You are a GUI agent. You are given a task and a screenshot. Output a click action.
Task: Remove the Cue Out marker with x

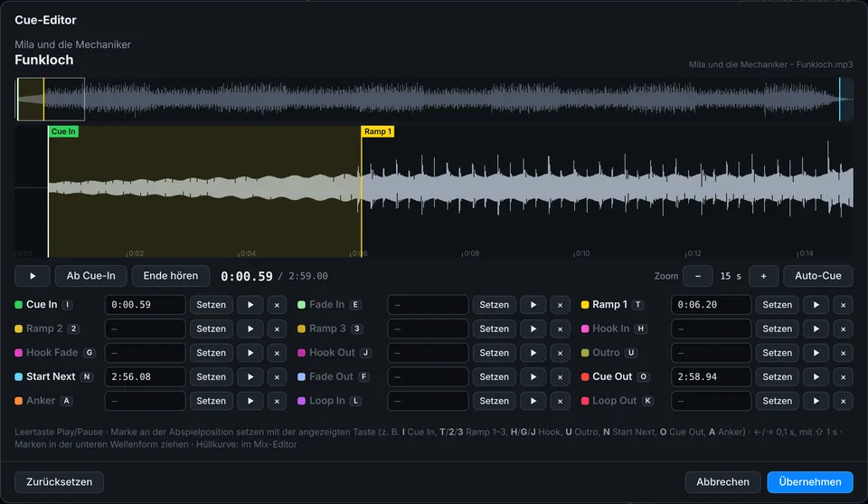tap(843, 376)
